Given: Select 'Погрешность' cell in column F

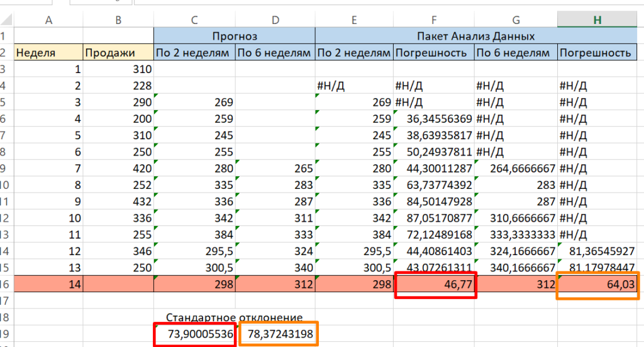Looking at the screenshot, I should coord(434,52).
